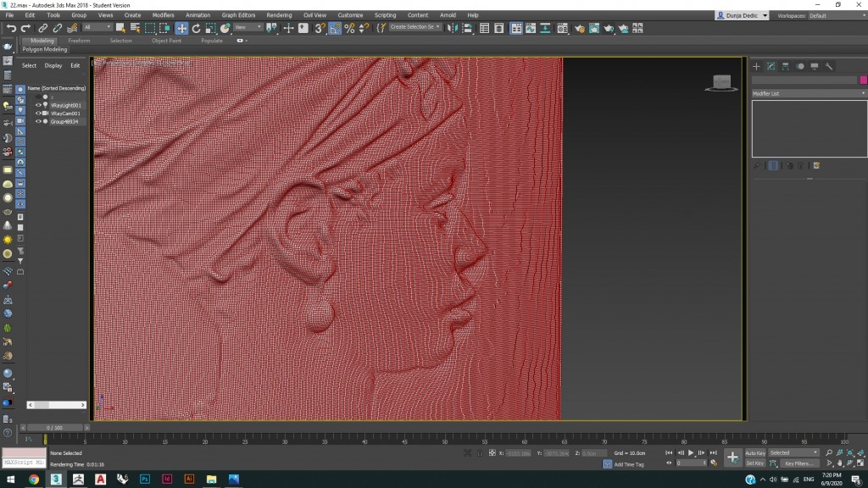868x488 pixels.
Task: Click the Render Production teapot icon
Action: [609, 28]
